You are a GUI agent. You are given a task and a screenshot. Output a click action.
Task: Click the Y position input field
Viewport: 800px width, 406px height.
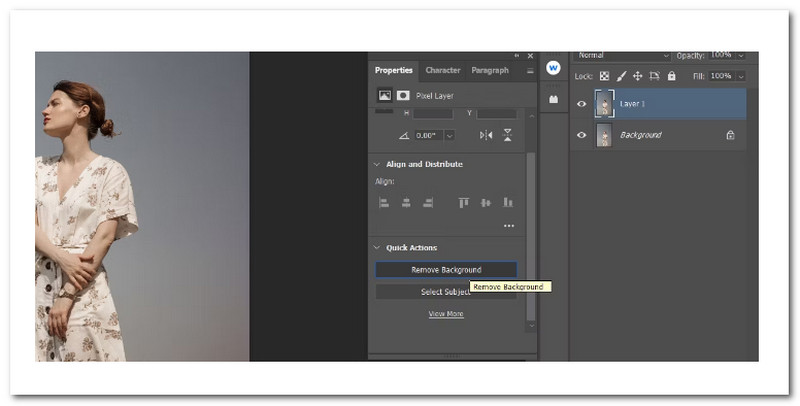pos(496,114)
